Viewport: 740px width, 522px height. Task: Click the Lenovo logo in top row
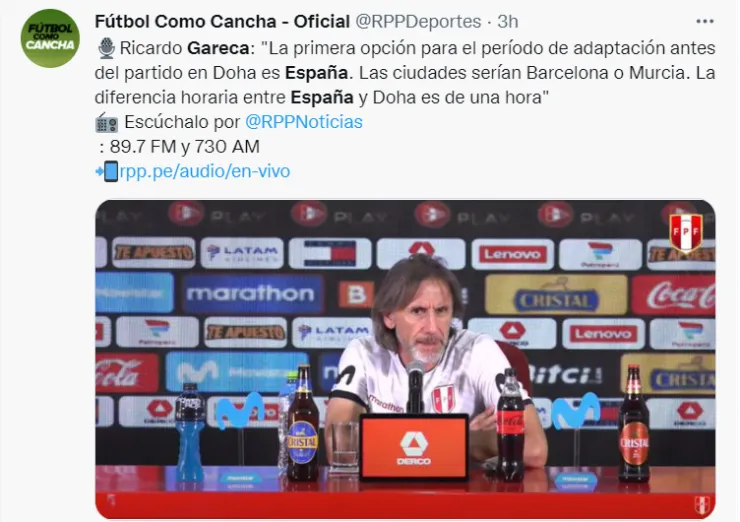pyautogui.click(x=512, y=254)
